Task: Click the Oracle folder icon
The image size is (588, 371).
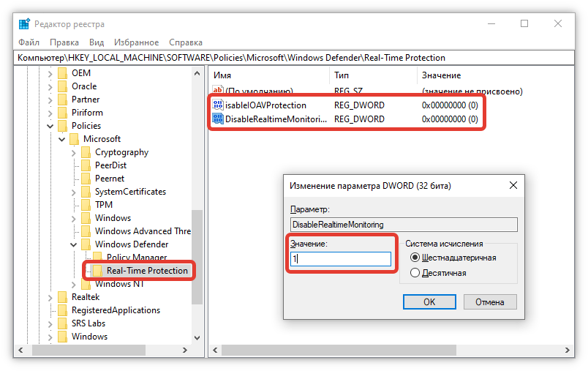Action: pos(63,86)
